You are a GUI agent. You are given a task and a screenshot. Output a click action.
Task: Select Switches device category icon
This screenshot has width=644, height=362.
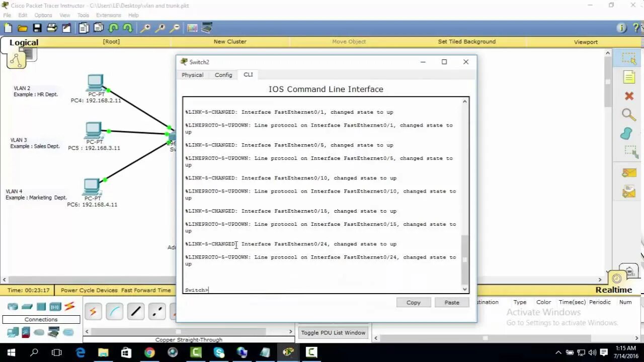(27, 307)
